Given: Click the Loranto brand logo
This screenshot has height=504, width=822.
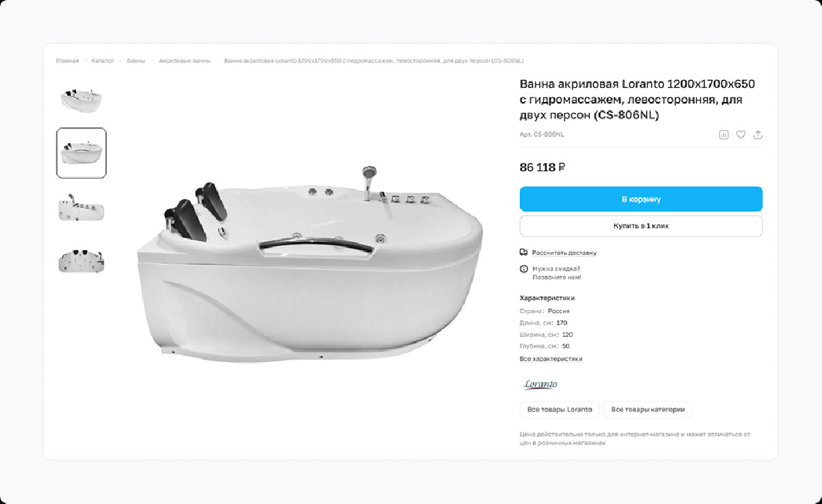Looking at the screenshot, I should [x=540, y=384].
